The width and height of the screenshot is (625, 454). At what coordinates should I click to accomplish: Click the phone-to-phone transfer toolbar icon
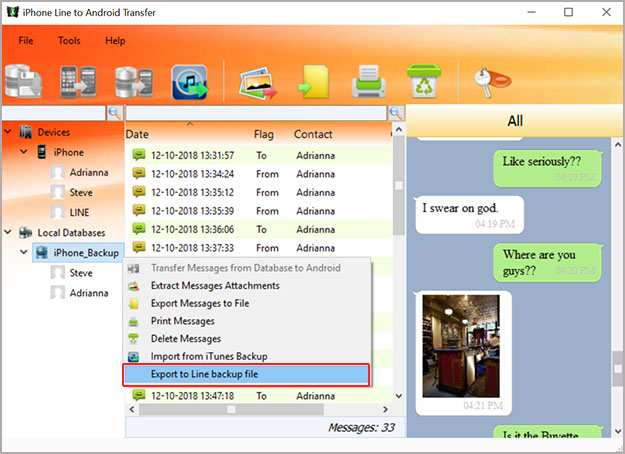click(77, 82)
